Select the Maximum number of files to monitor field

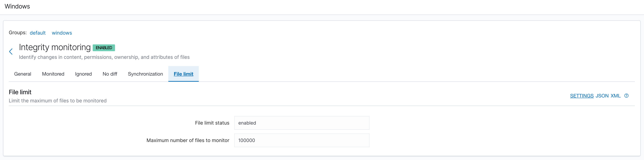302,140
